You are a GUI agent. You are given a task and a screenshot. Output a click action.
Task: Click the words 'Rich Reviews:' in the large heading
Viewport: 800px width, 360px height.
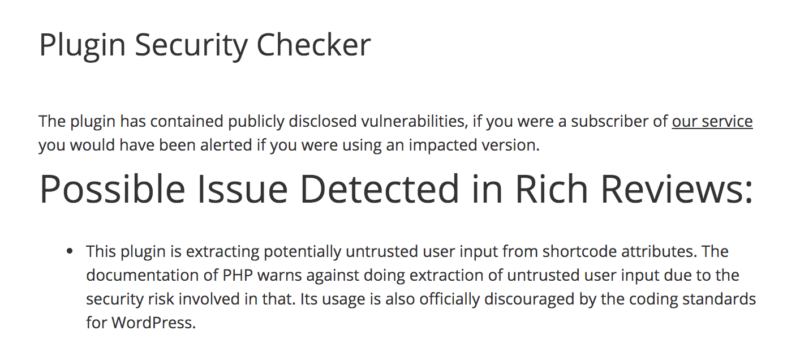point(634,189)
